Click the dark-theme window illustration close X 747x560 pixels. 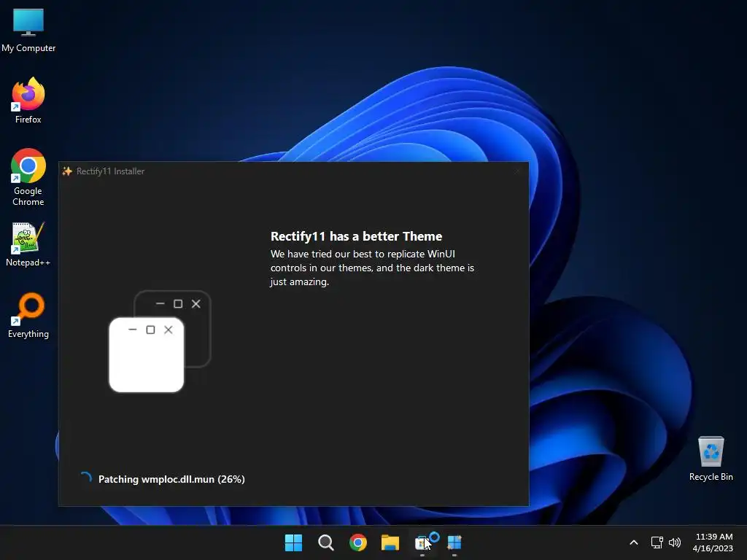click(x=196, y=304)
